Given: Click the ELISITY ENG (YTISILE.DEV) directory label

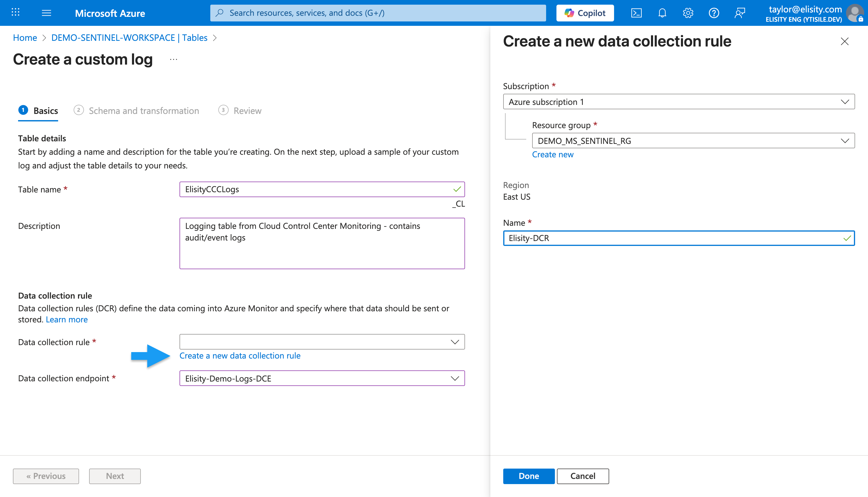Looking at the screenshot, I should (803, 19).
